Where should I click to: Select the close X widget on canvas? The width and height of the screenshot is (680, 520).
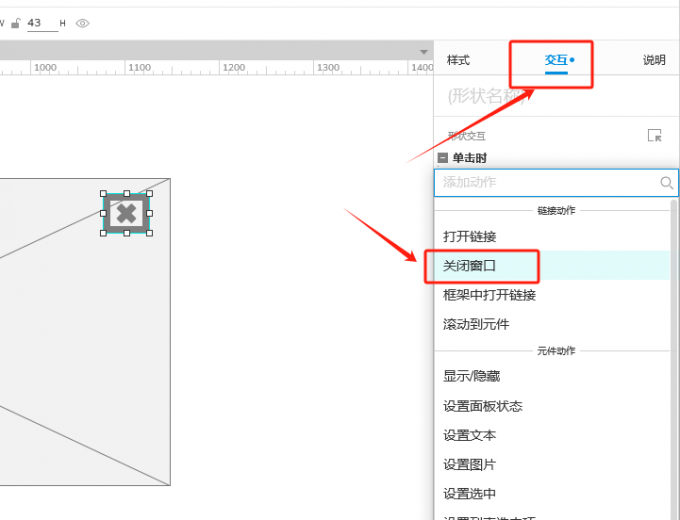[x=127, y=213]
